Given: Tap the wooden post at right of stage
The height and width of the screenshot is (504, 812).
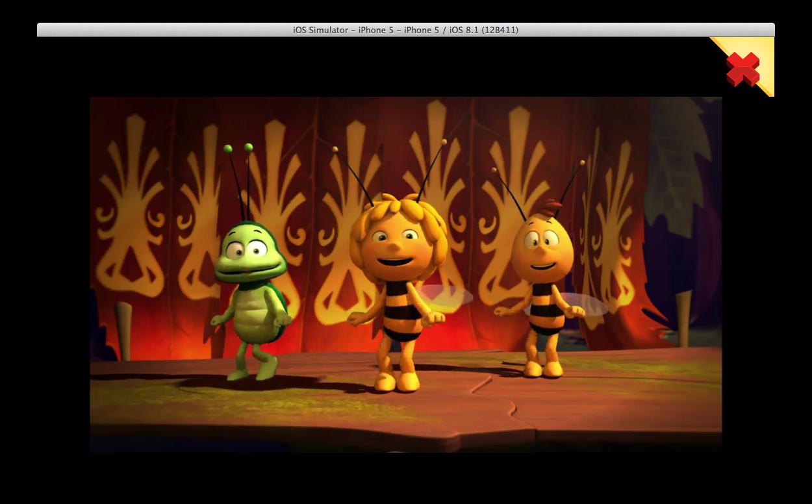Looking at the screenshot, I should point(683,318).
